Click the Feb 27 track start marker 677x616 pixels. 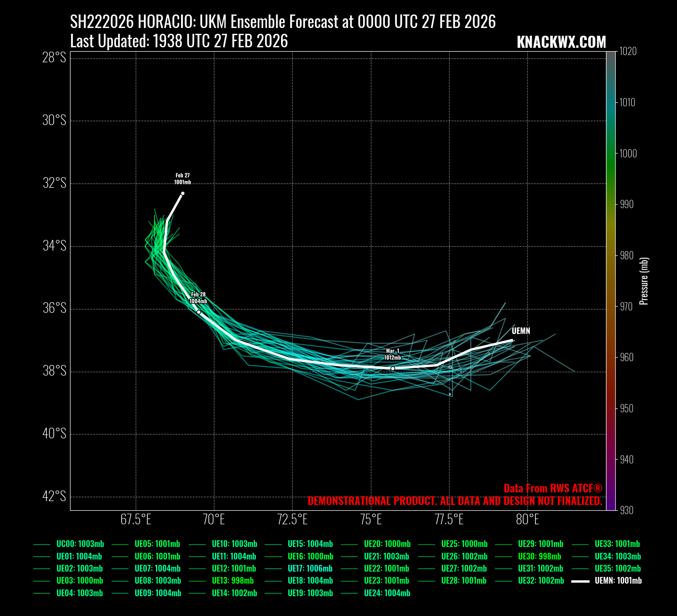tap(183, 193)
